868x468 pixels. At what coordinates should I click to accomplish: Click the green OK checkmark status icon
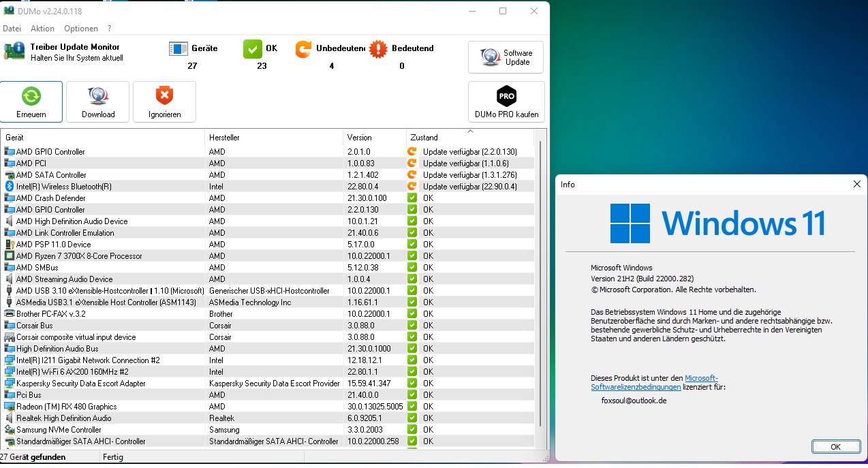pyautogui.click(x=253, y=48)
